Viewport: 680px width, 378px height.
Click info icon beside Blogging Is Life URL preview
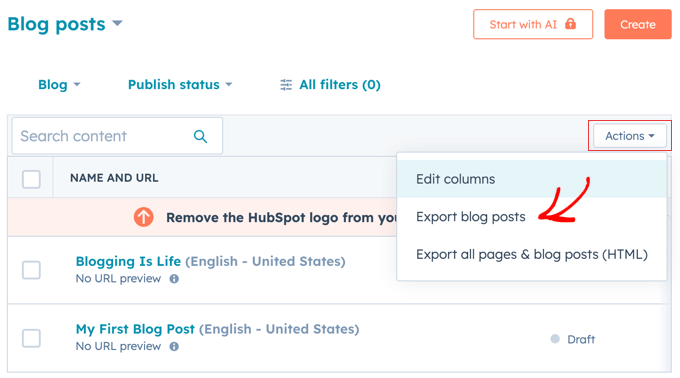click(174, 279)
